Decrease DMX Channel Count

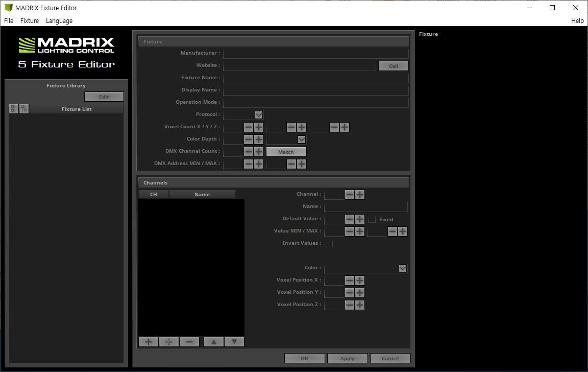click(x=249, y=152)
